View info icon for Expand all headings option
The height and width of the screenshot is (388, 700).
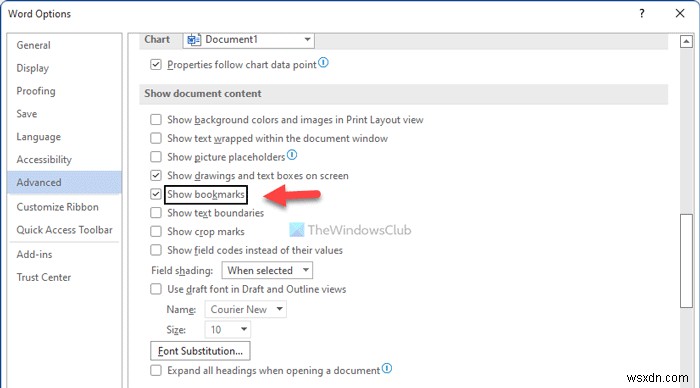click(387, 368)
